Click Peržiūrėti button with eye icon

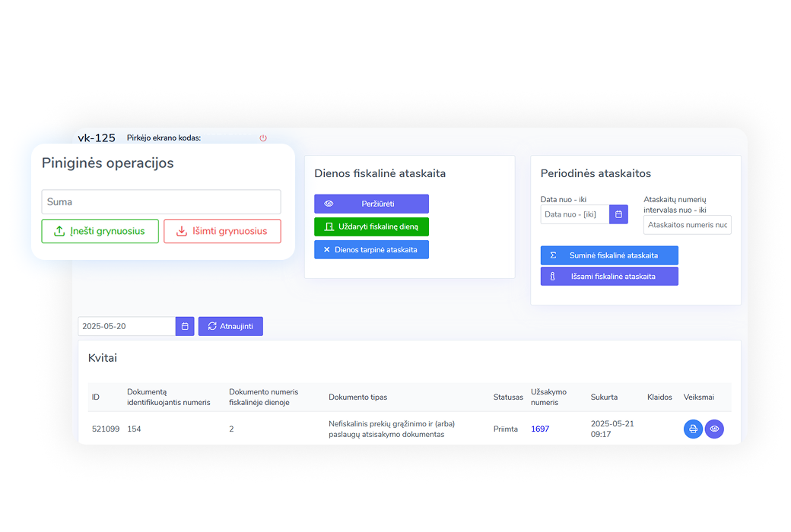(371, 204)
